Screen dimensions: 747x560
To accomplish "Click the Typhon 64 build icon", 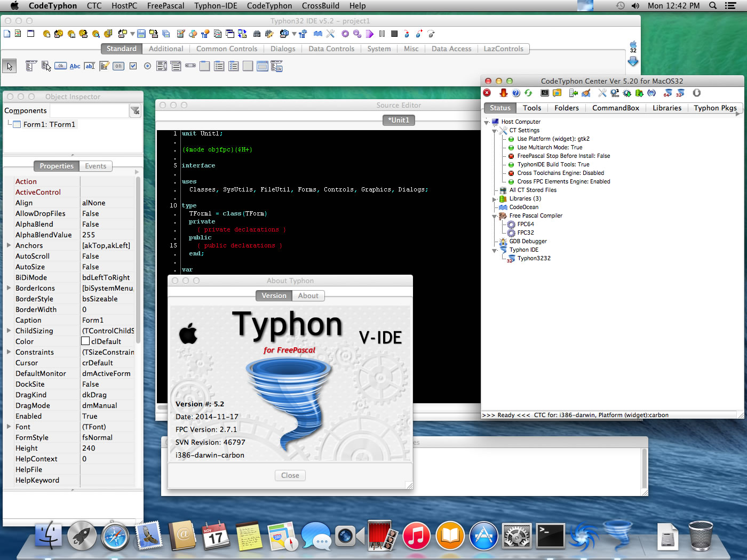I will [667, 93].
